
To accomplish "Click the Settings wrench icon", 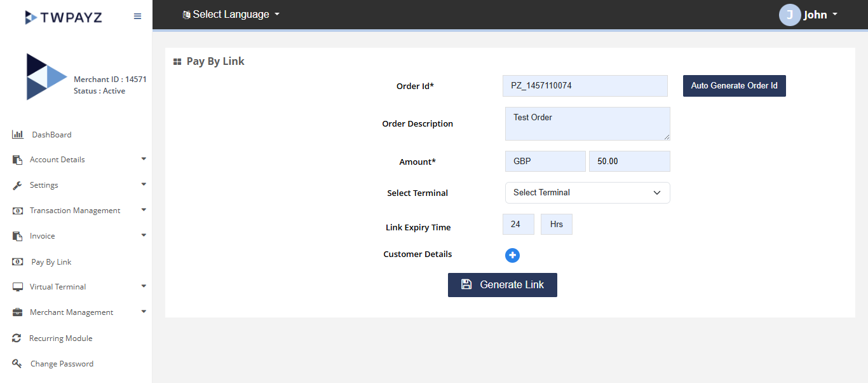I will [x=17, y=185].
